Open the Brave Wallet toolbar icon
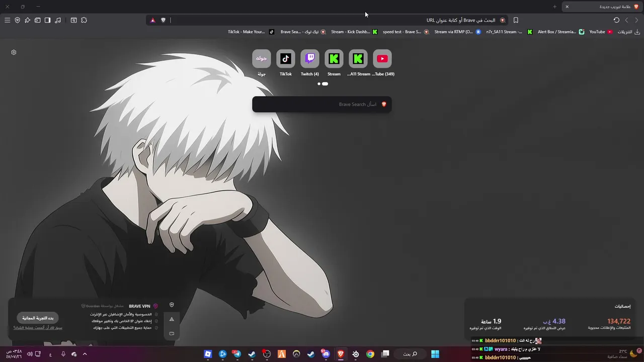 37,20
